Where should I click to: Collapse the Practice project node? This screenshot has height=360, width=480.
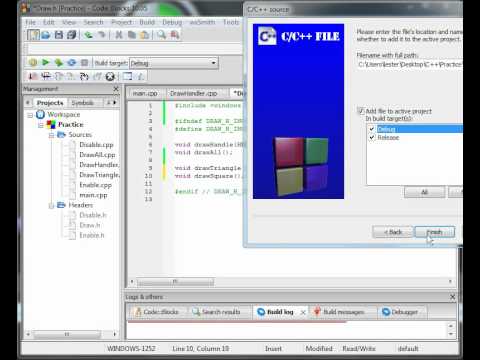pyautogui.click(x=41, y=125)
